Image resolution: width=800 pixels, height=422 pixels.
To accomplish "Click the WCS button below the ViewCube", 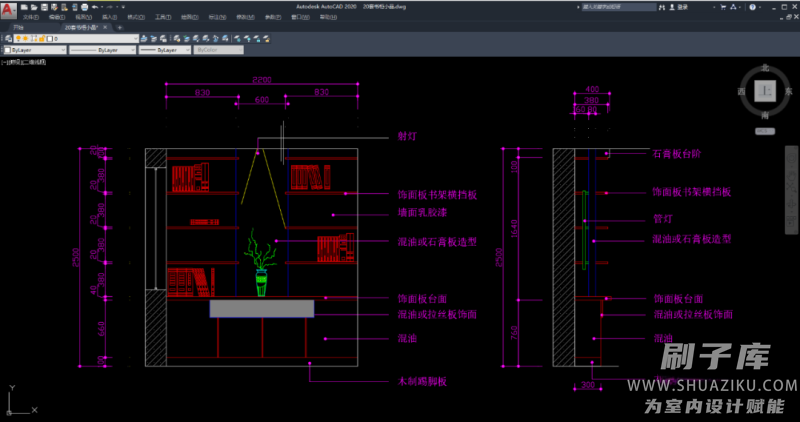I will pyautogui.click(x=763, y=130).
